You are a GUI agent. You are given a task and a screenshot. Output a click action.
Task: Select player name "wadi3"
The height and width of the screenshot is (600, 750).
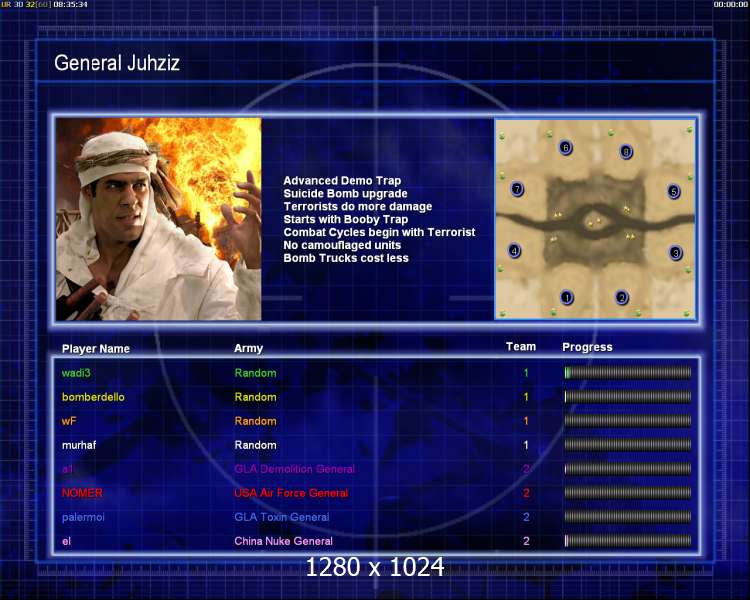click(x=76, y=373)
